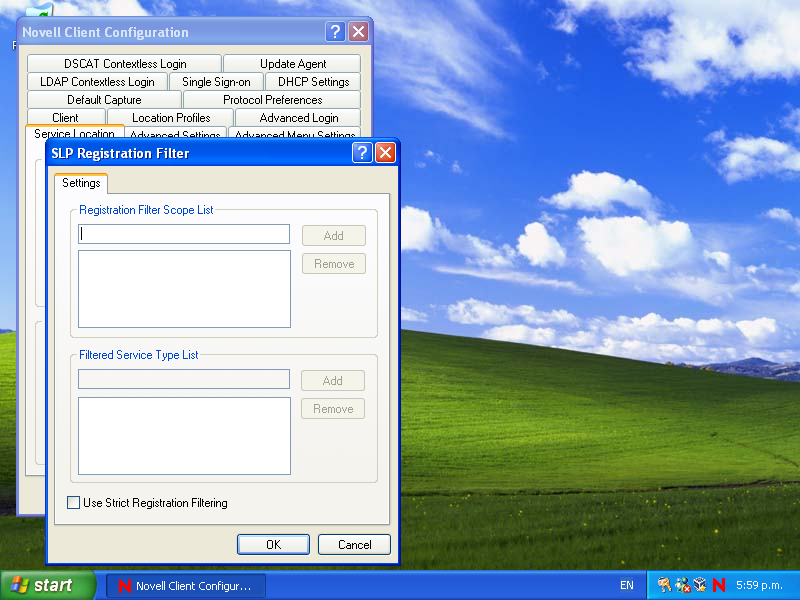Click the keys icon in the system tray
Screen dimensions: 800x600
click(x=664, y=585)
